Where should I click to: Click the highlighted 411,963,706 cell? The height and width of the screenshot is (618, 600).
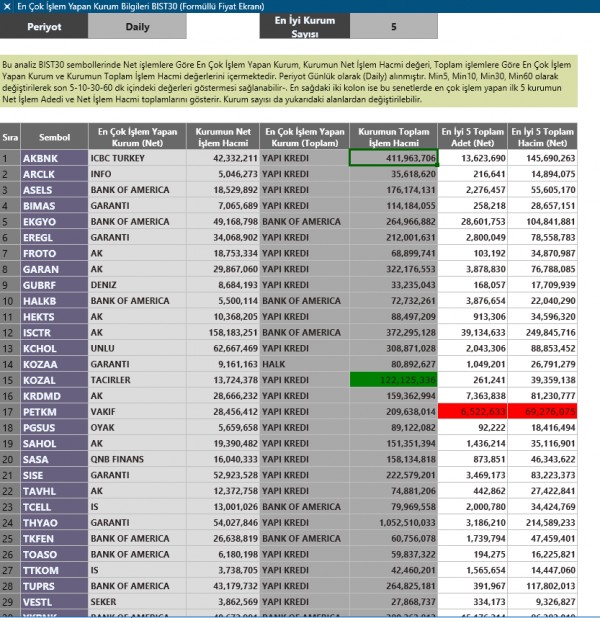(x=393, y=158)
